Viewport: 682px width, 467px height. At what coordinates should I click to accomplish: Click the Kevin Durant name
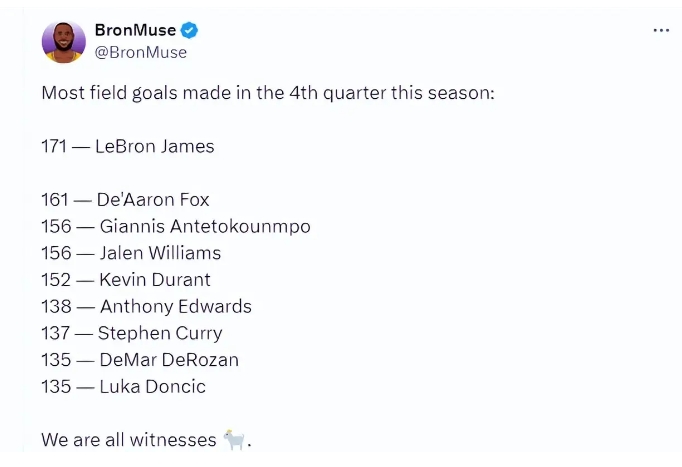(155, 280)
